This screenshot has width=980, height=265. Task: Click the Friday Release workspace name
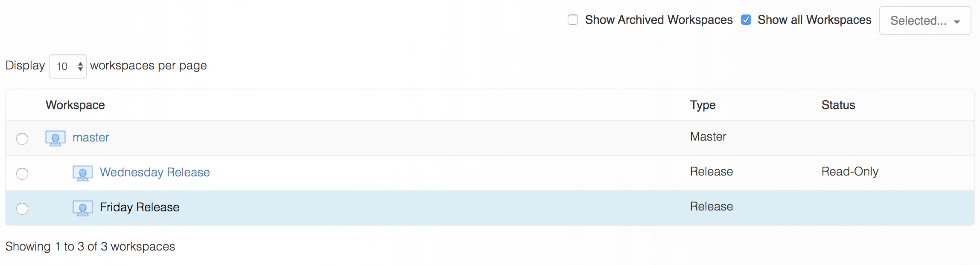pyautogui.click(x=140, y=207)
